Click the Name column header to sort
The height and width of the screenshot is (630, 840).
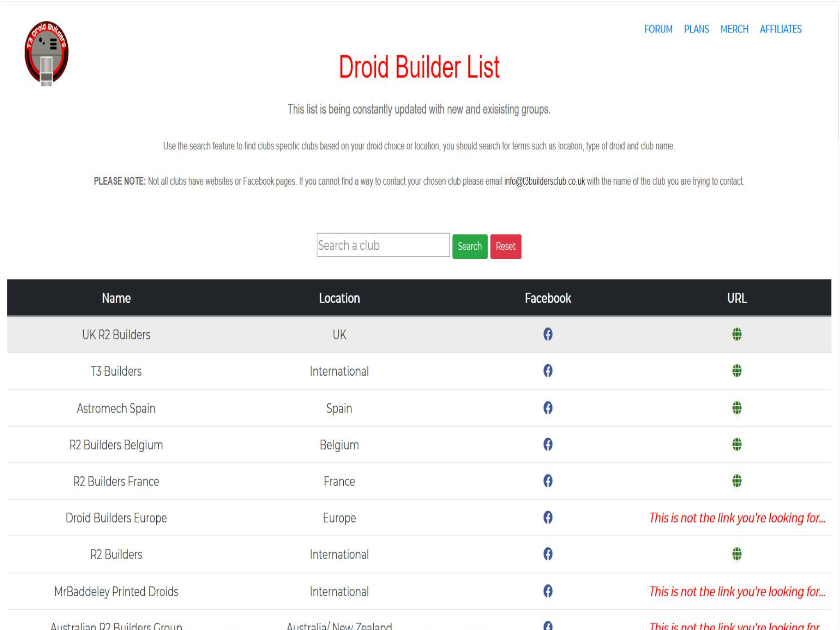click(116, 298)
